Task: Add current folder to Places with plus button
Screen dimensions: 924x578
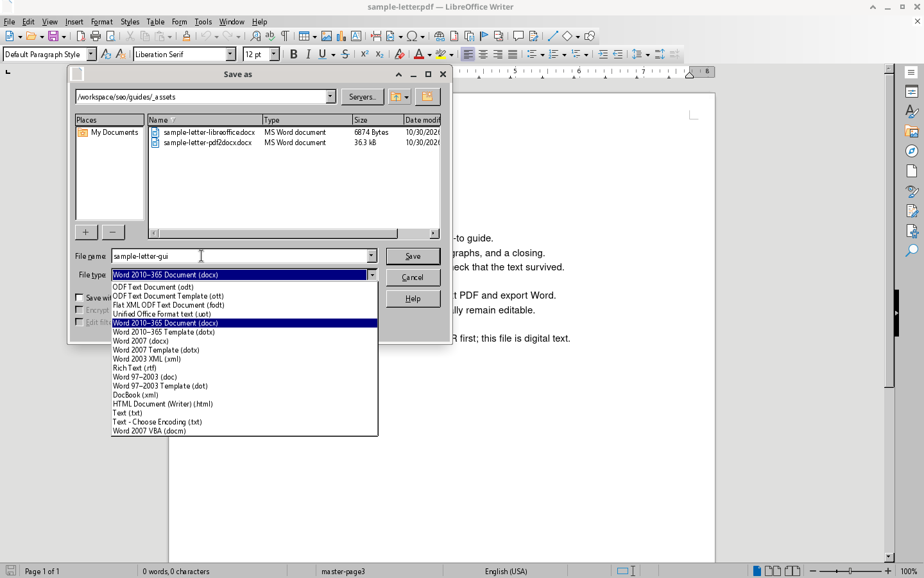Action: [86, 232]
